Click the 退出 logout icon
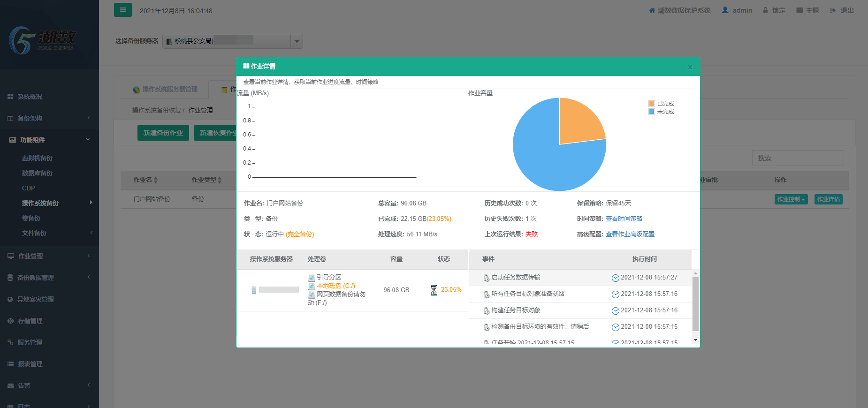The width and height of the screenshot is (868, 408). pos(833,10)
